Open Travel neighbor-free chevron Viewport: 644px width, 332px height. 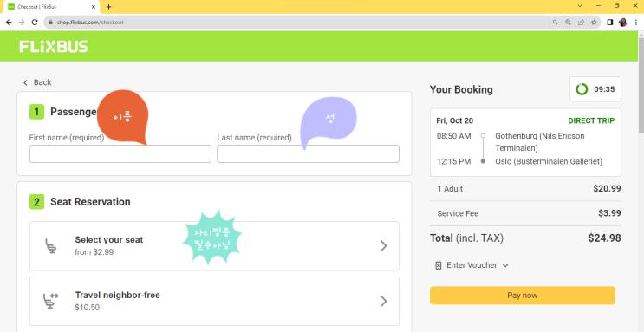(384, 301)
